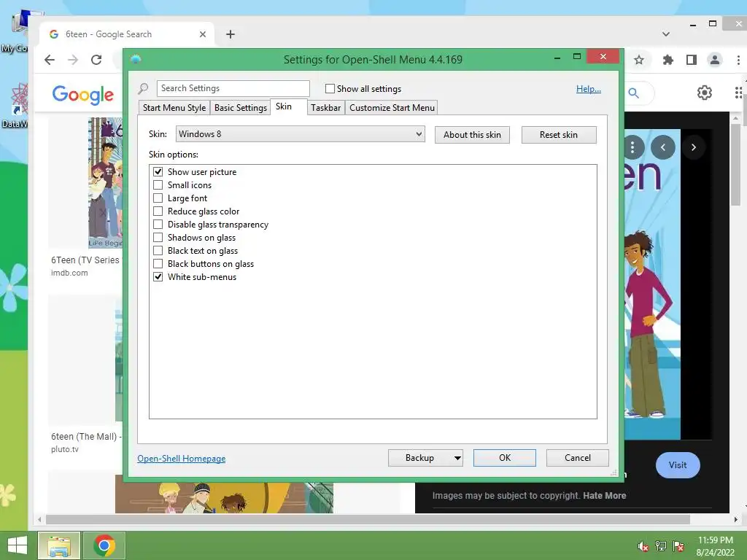Open Customize Start Menu tab
This screenshot has height=560, width=747.
pos(392,108)
